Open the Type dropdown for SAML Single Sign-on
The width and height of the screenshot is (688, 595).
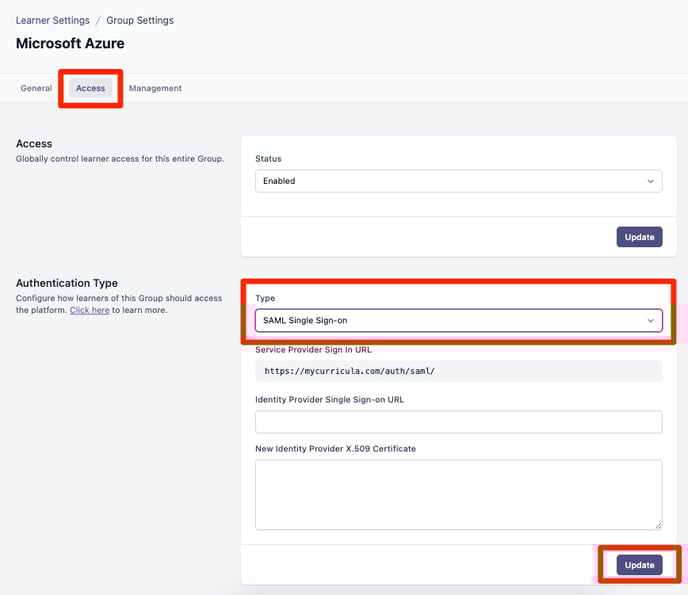(459, 320)
